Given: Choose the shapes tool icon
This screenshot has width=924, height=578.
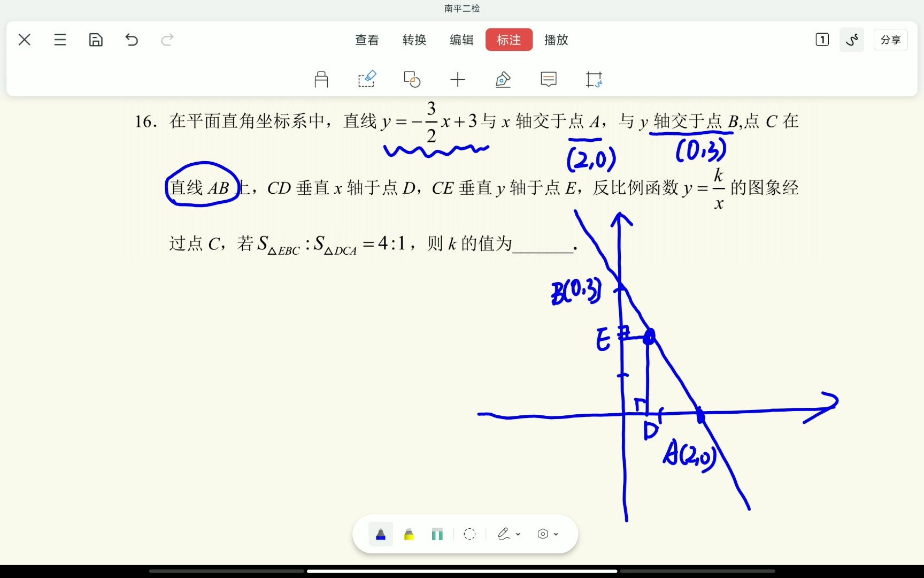Looking at the screenshot, I should point(412,80).
